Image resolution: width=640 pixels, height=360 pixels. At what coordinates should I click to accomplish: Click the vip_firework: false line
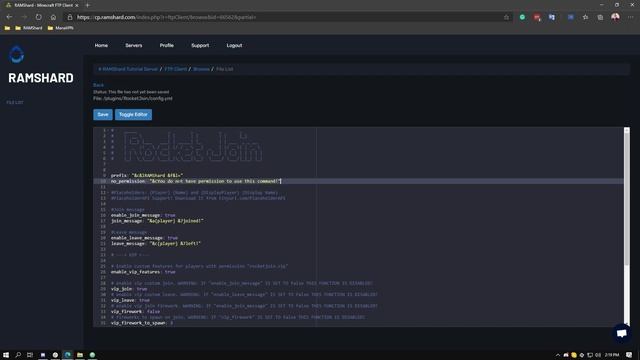[x=136, y=311]
